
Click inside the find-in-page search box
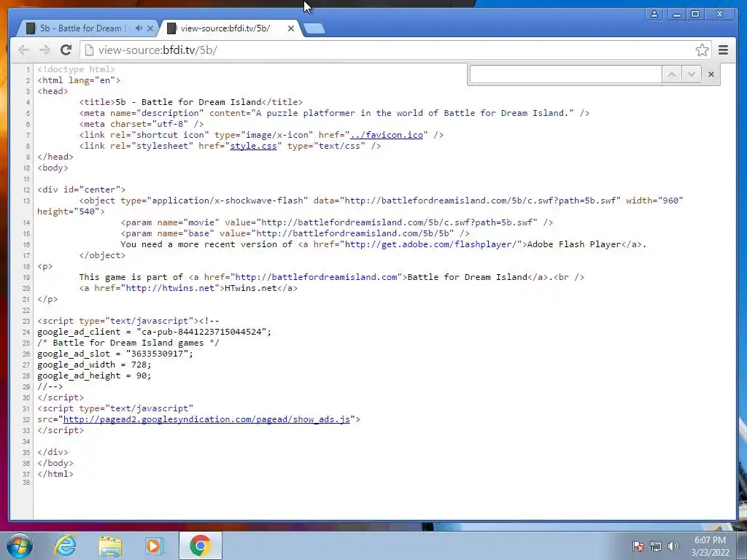[565, 74]
